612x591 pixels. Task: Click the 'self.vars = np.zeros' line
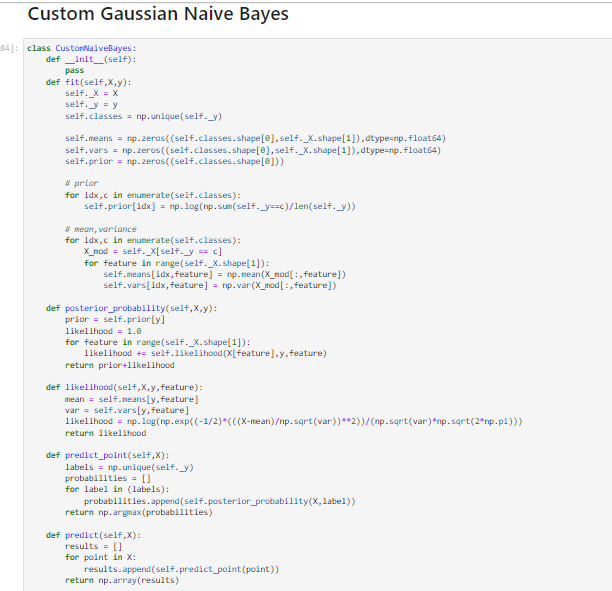[x=253, y=150]
